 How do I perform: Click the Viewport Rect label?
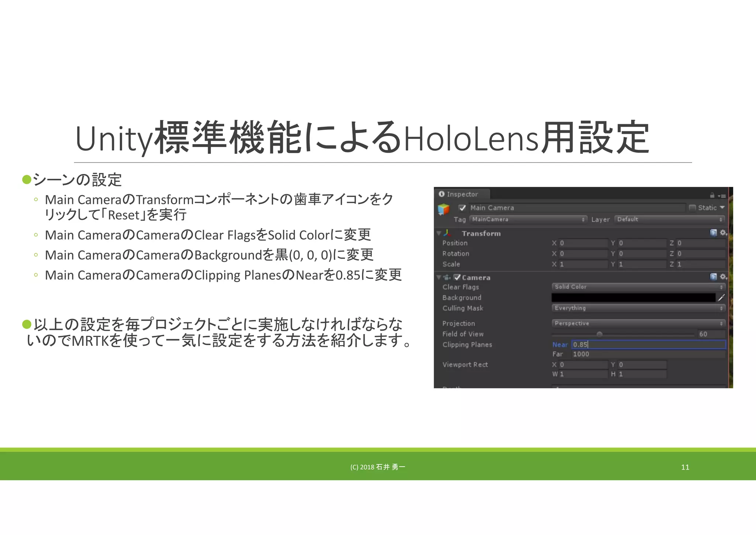(465, 365)
